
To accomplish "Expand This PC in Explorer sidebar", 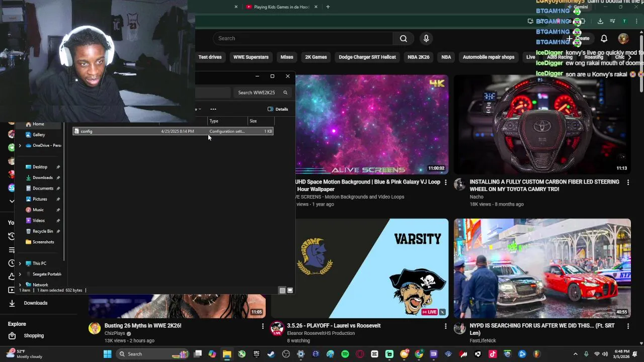I will click(20, 263).
